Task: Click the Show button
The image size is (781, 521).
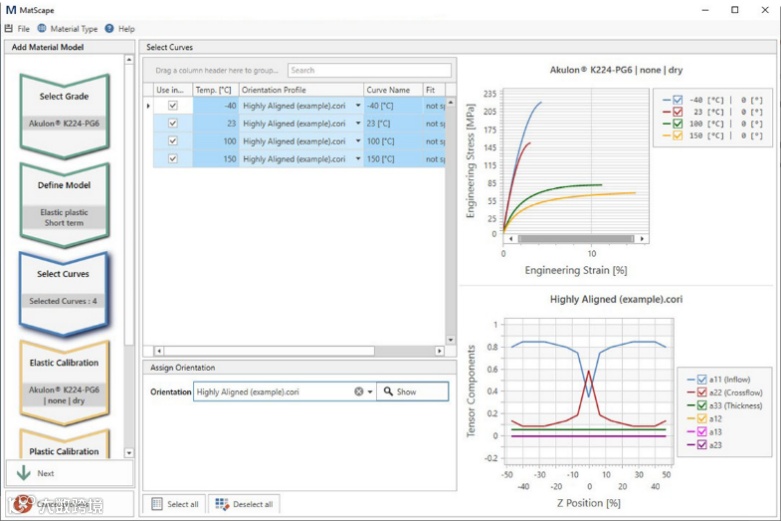Action: (412, 391)
